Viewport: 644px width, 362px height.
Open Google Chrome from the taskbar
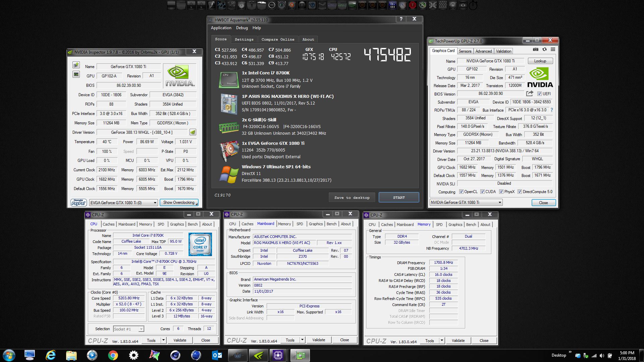coord(113,355)
